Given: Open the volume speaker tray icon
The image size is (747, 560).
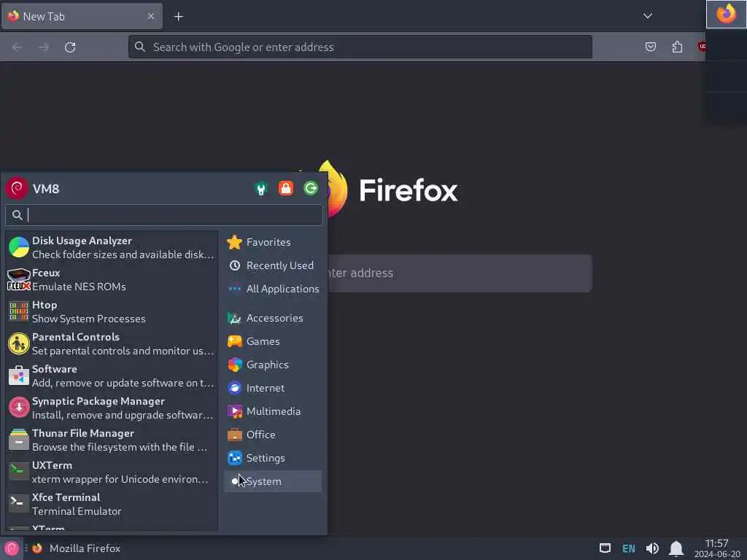Looking at the screenshot, I should (652, 548).
